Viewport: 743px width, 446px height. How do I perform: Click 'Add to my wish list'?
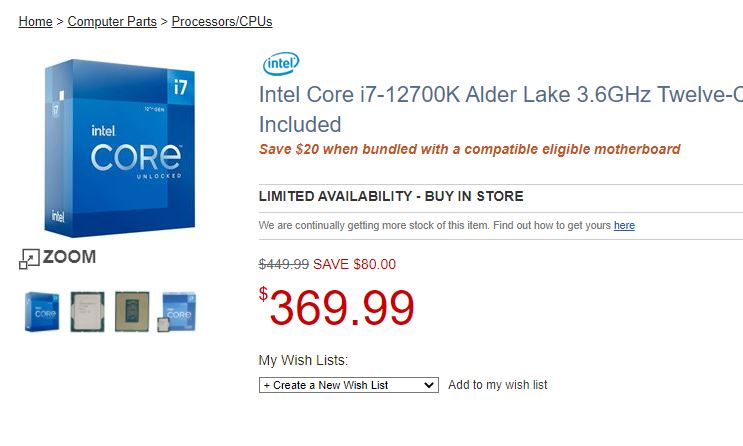click(x=498, y=385)
